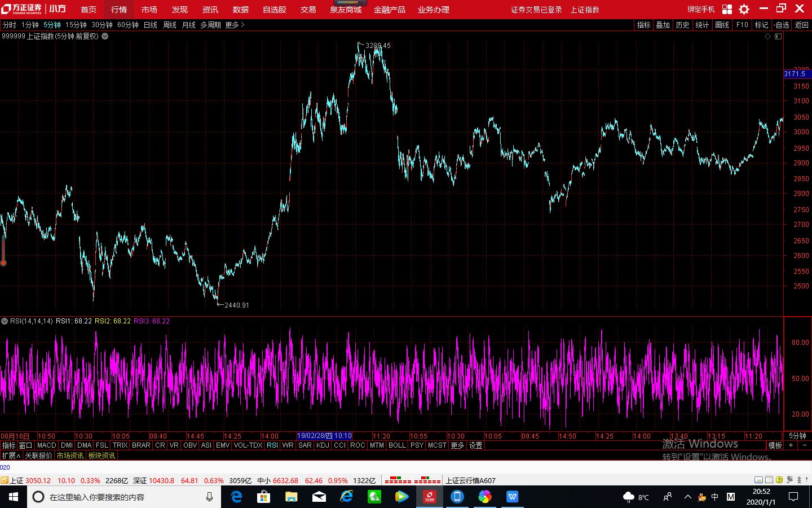Select the VOL-TDX indicator
This screenshot has height=508, width=812.
click(248, 445)
